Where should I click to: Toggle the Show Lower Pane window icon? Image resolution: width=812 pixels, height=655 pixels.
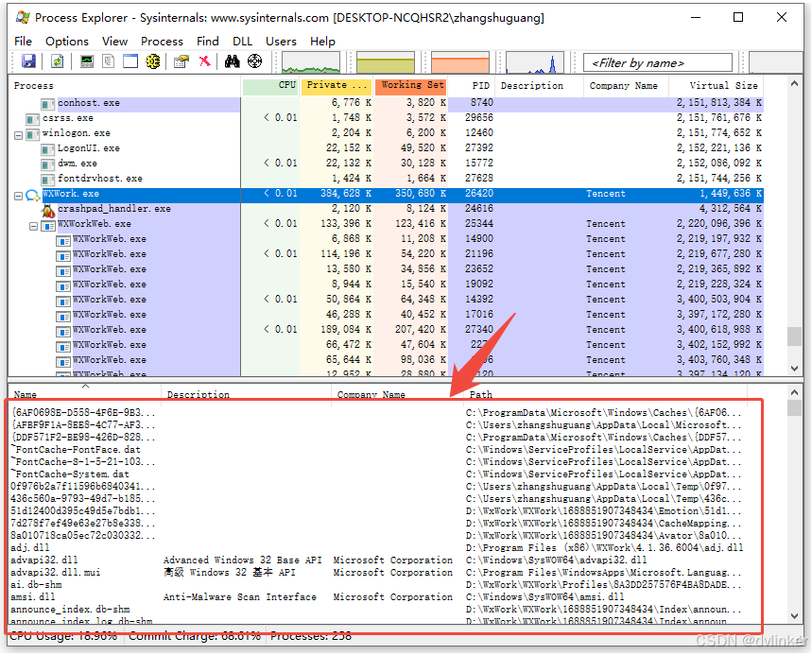coord(130,61)
